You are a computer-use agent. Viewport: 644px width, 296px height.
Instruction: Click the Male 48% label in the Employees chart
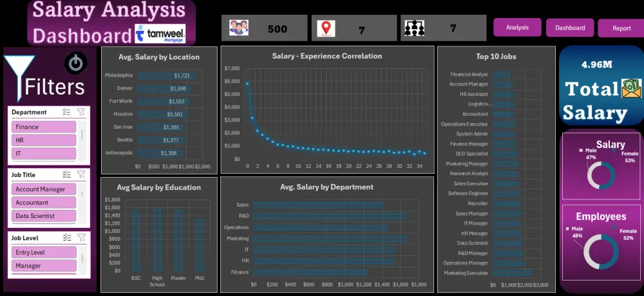pyautogui.click(x=578, y=232)
